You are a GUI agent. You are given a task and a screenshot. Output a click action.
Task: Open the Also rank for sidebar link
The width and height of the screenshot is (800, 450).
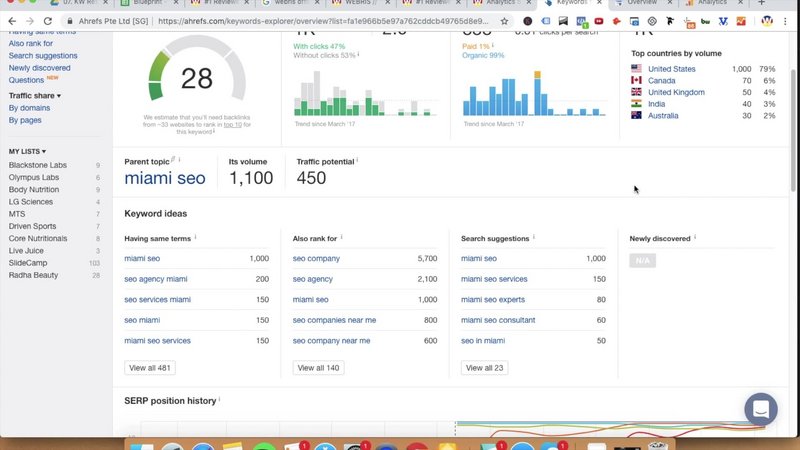tap(31, 43)
